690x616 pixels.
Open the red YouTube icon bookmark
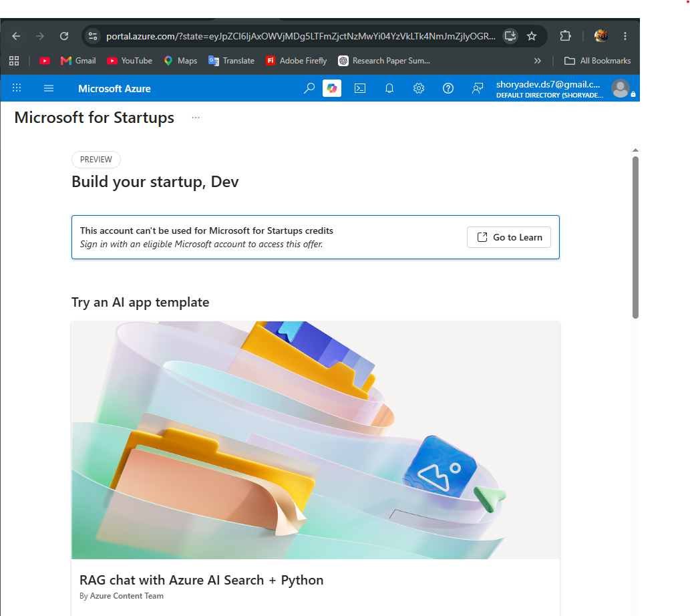point(45,61)
